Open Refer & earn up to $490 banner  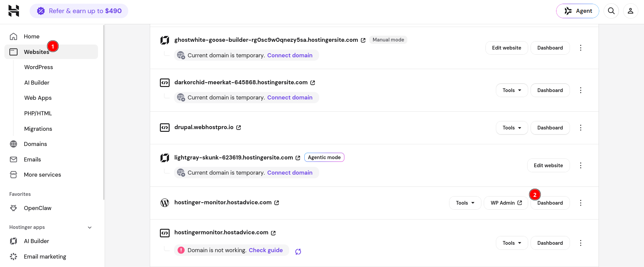(x=79, y=11)
